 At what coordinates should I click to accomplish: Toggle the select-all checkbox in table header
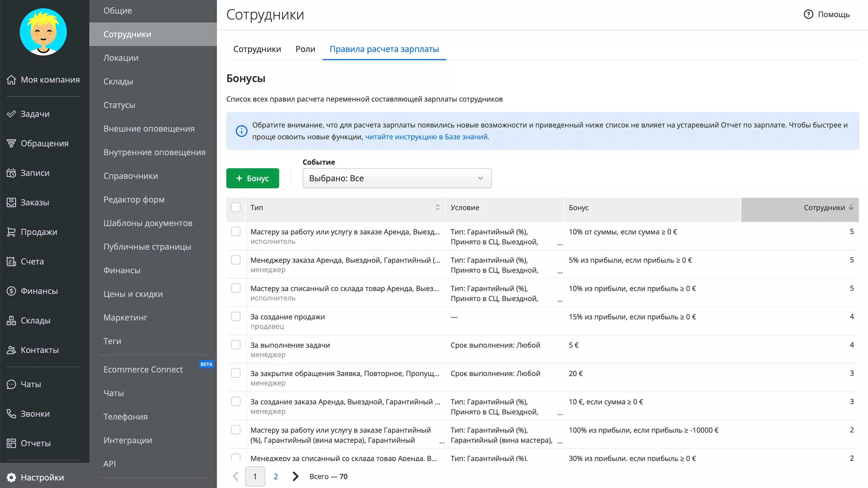[x=236, y=207]
